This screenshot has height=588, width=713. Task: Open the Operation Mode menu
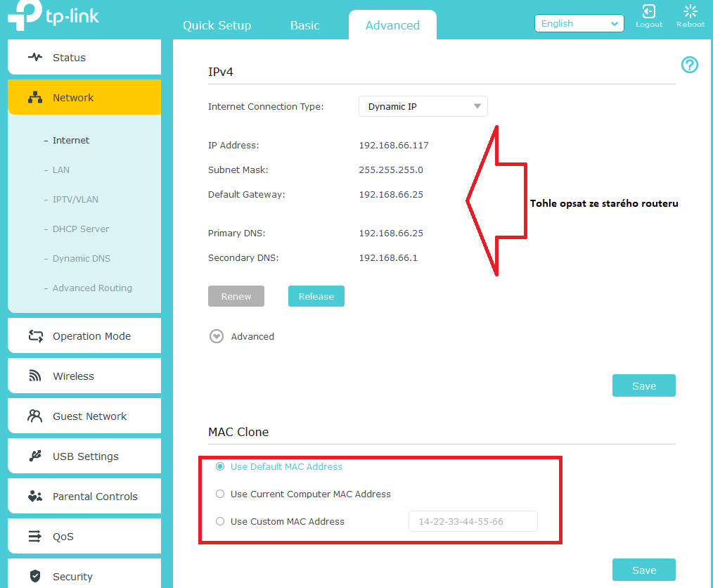[x=84, y=335]
